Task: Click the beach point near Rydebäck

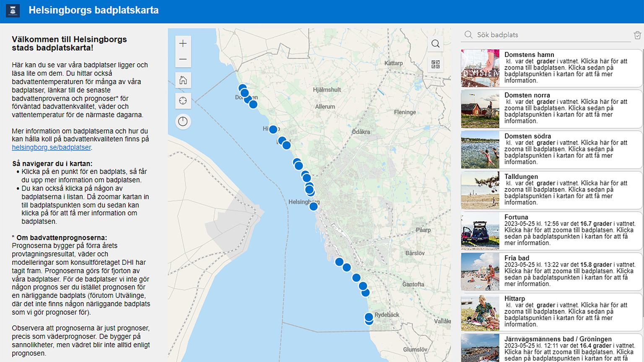Action: point(369,317)
